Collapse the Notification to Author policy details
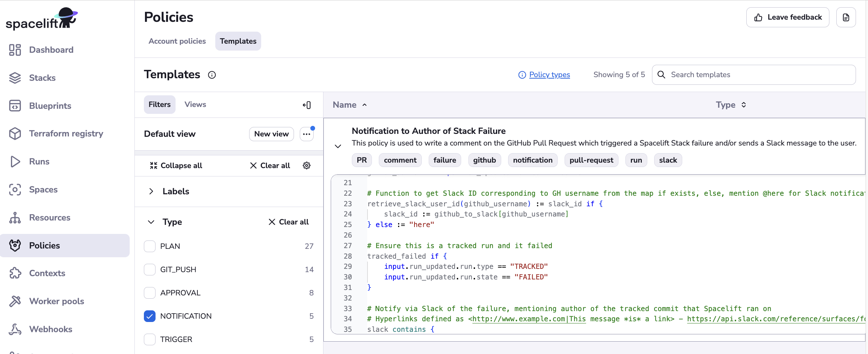This screenshot has width=868, height=354. click(338, 146)
